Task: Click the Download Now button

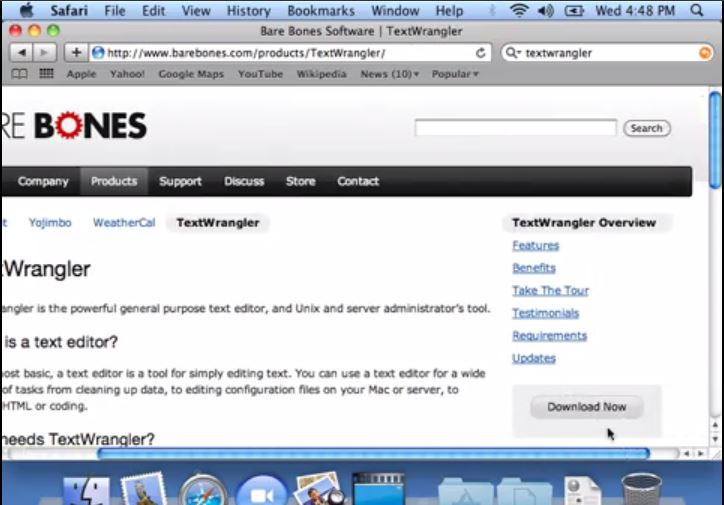Action: click(586, 407)
